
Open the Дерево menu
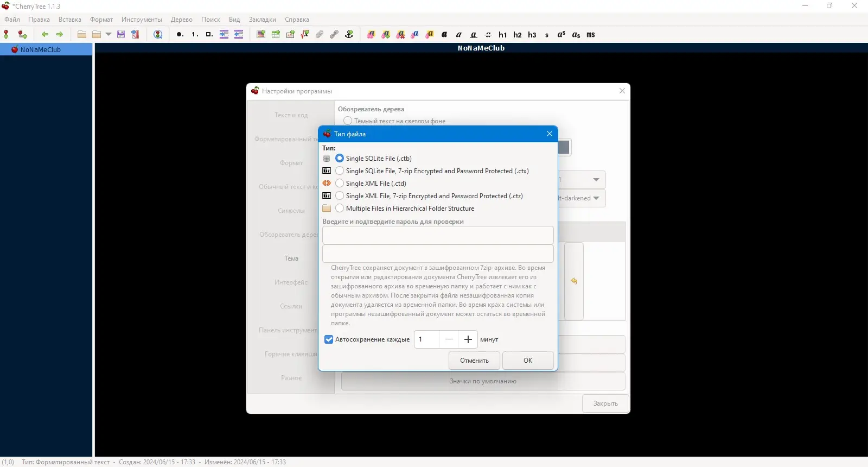tap(181, 20)
